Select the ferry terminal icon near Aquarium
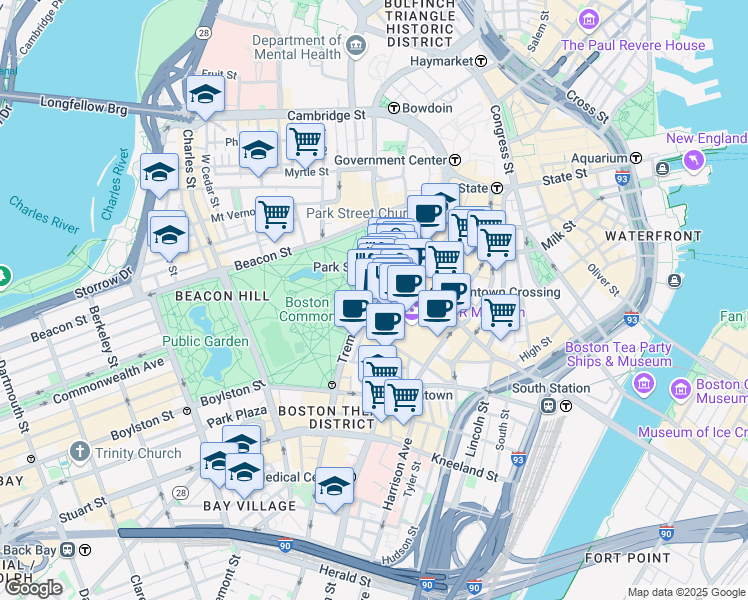Screen dimensions: 748x600 pos(662,168)
